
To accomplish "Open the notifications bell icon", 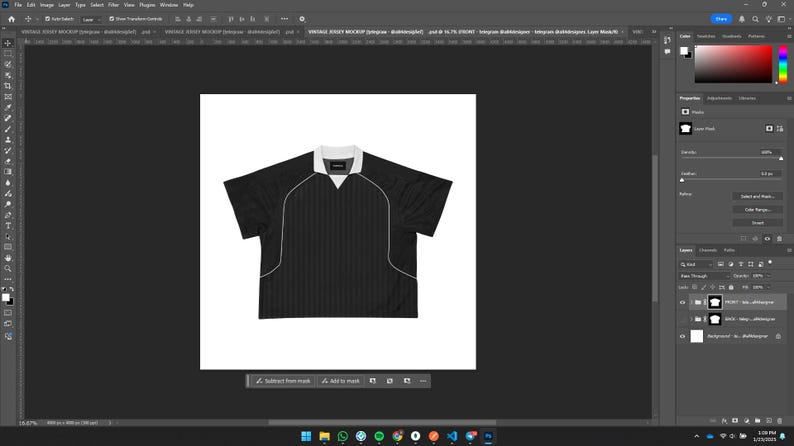I will [742, 19].
